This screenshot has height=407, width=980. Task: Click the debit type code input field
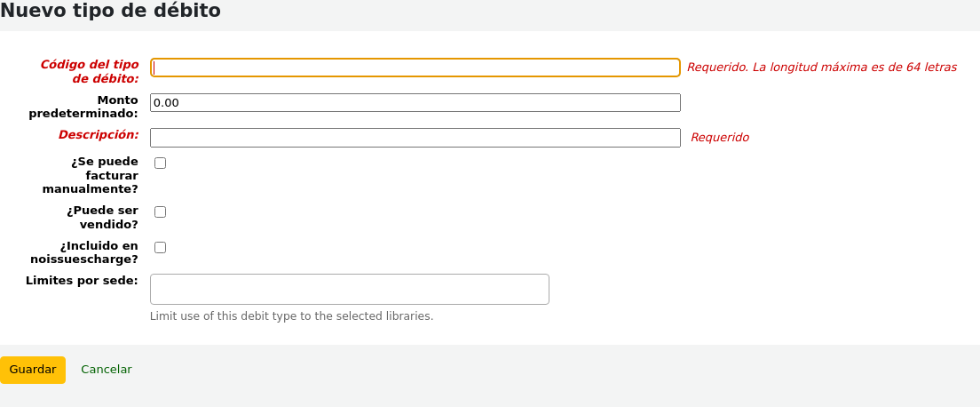tap(415, 68)
